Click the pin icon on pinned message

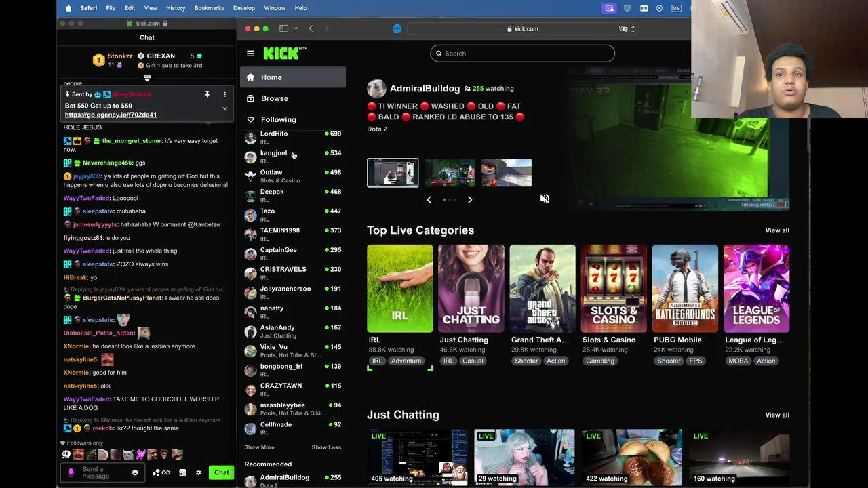207,94
